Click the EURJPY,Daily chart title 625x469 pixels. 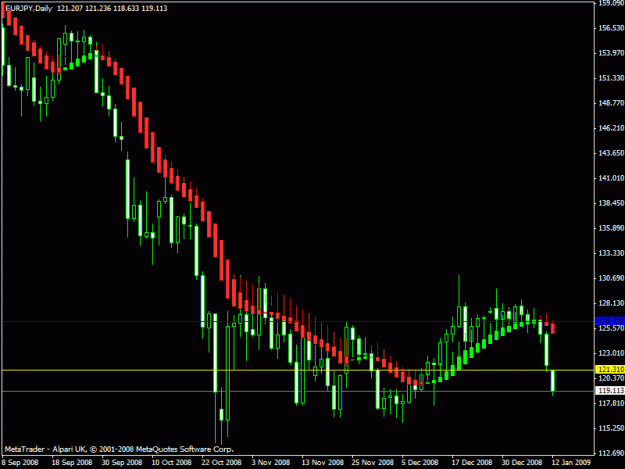pos(29,8)
